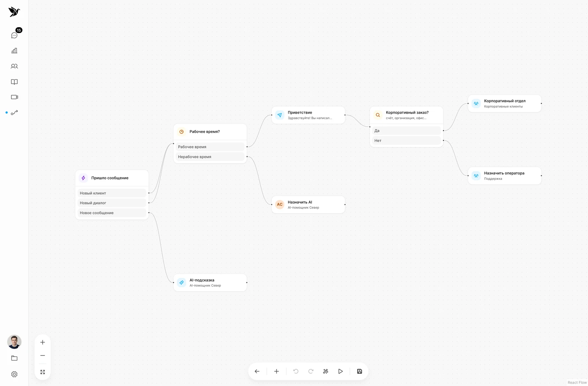Image resolution: width=588 pixels, height=386 pixels.
Task: Run the flow with the play icon
Action: tap(341, 371)
